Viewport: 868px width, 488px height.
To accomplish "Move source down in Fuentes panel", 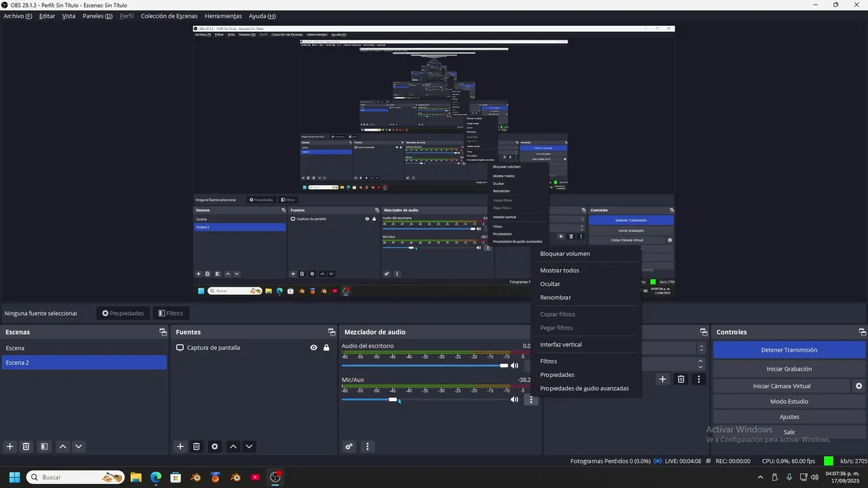I will [x=249, y=447].
